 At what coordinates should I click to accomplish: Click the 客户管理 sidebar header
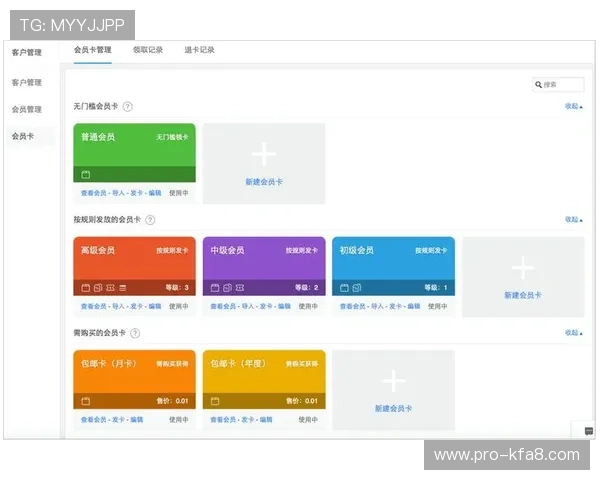pyautogui.click(x=26, y=52)
